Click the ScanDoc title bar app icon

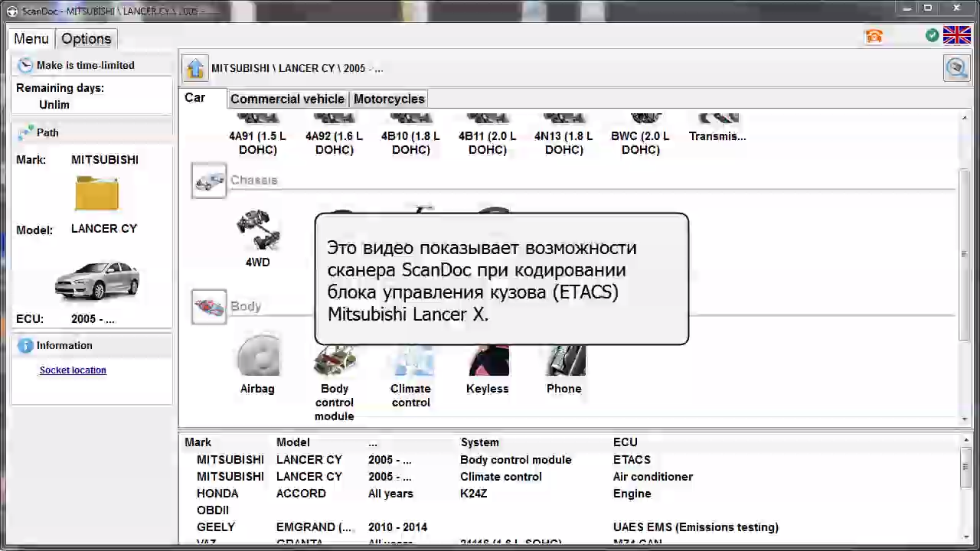pos(11,11)
